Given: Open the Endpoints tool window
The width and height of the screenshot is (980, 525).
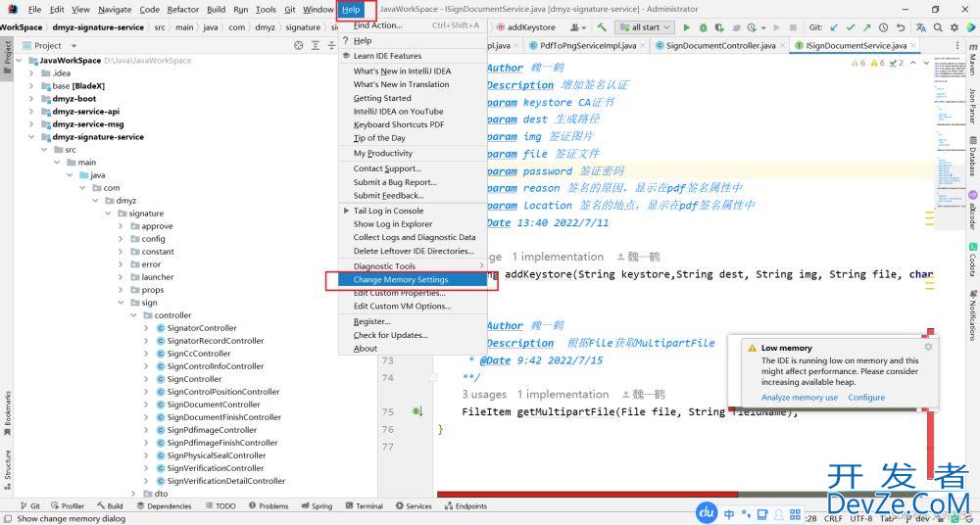Looking at the screenshot, I should click(466, 506).
